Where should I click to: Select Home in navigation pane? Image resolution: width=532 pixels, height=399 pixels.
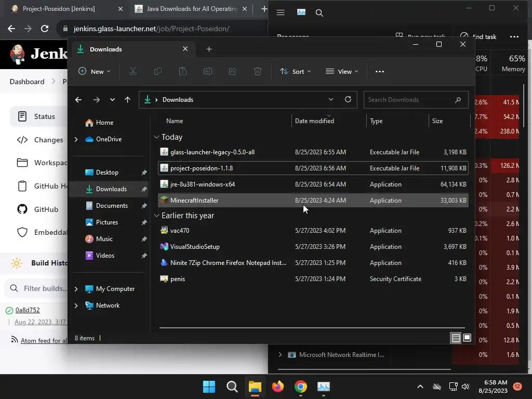click(x=104, y=123)
